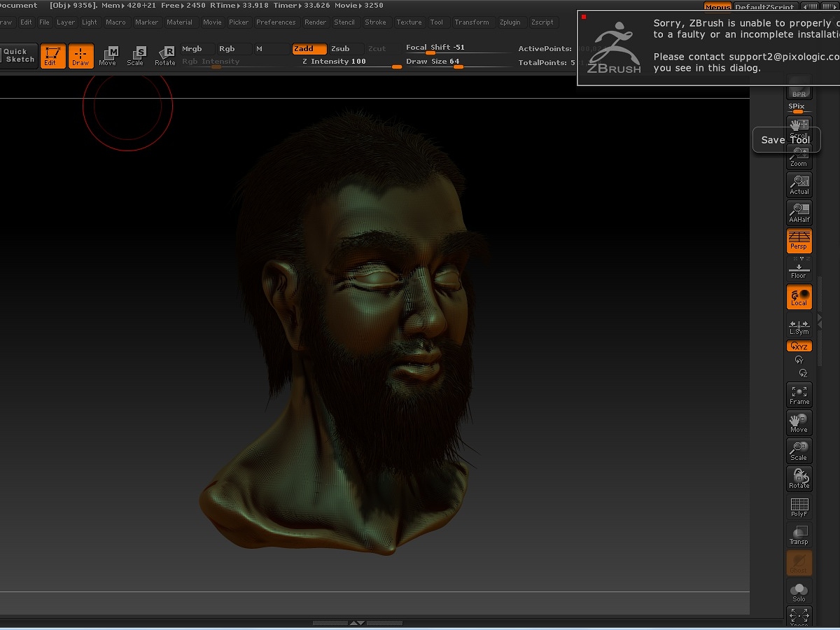This screenshot has height=630, width=840.
Task: Open the Movie menu
Action: (212, 22)
